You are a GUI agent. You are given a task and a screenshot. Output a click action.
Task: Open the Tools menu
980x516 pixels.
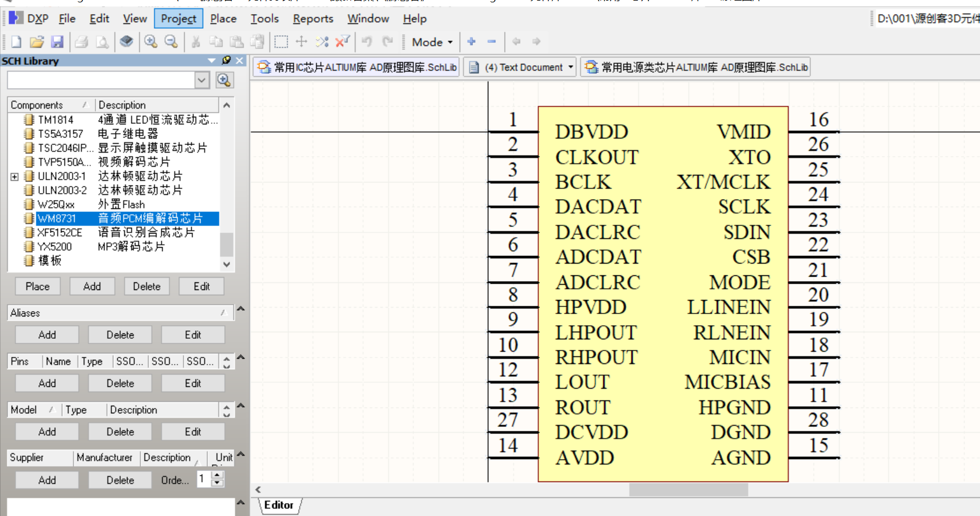click(x=265, y=19)
